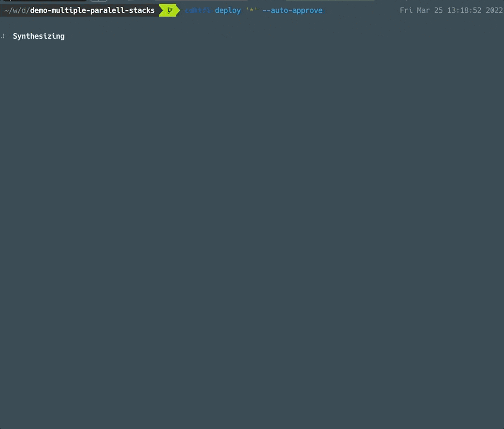Select the 'w' segment of the path
504x429 pixels.
(15, 11)
